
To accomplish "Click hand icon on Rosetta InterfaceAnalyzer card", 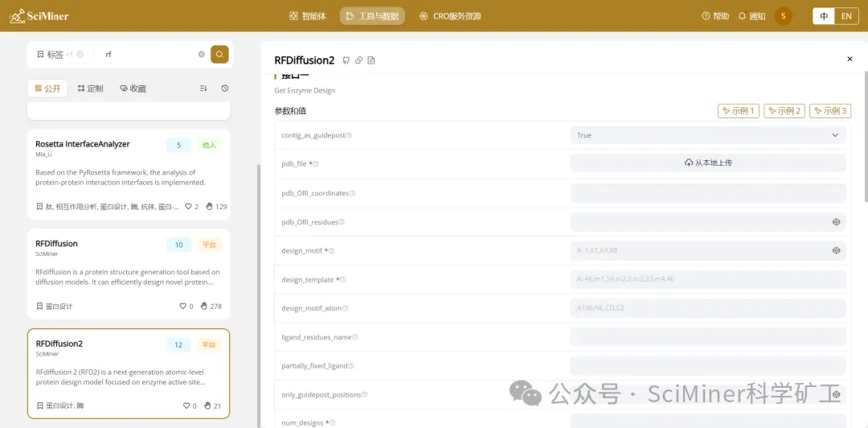I will pyautogui.click(x=209, y=206).
